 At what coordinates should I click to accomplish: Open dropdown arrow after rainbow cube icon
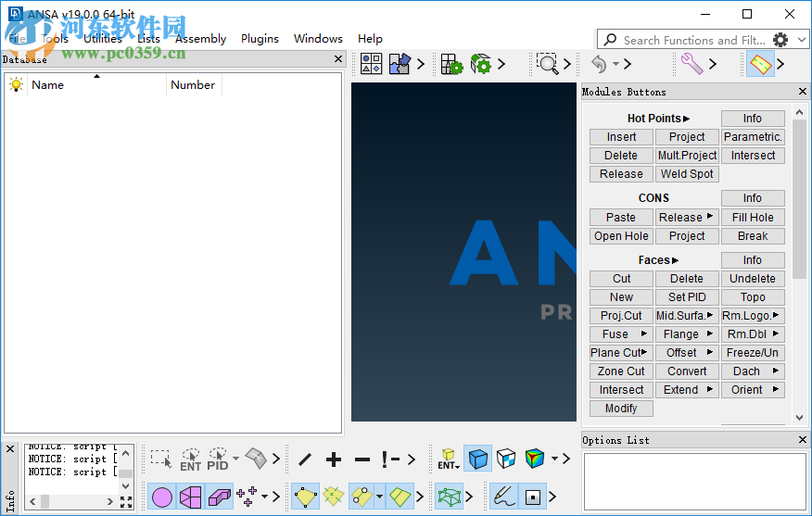tap(554, 459)
